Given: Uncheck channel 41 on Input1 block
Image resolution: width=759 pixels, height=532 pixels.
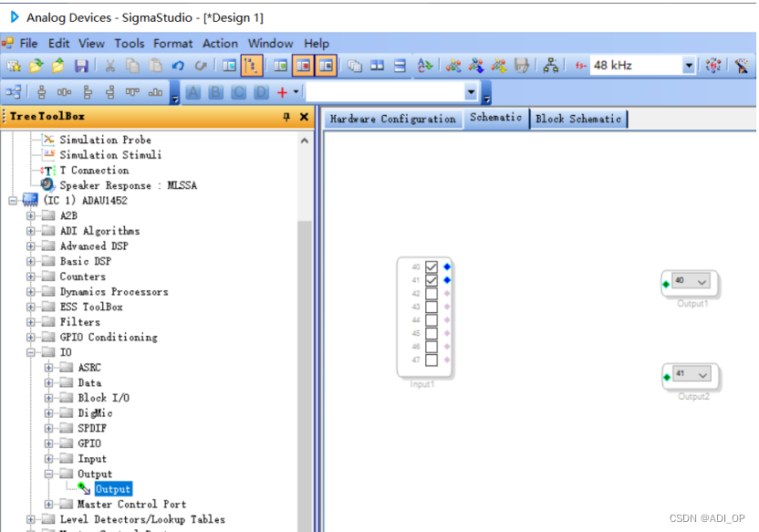Looking at the screenshot, I should click(431, 280).
